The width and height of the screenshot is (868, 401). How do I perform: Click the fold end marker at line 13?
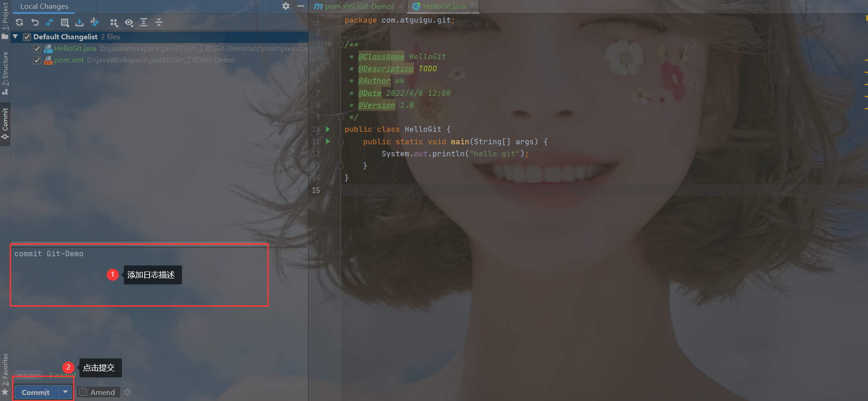click(341, 166)
